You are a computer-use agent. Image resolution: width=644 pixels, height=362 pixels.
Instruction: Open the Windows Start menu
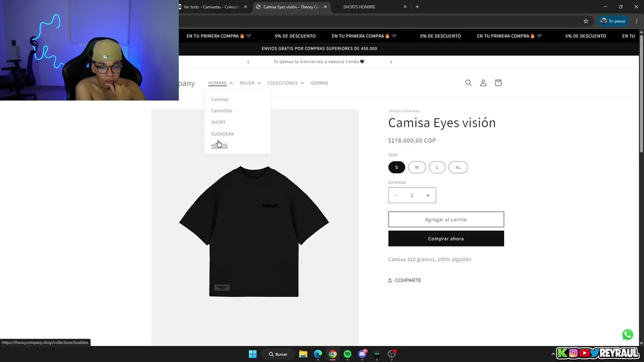[x=253, y=354]
